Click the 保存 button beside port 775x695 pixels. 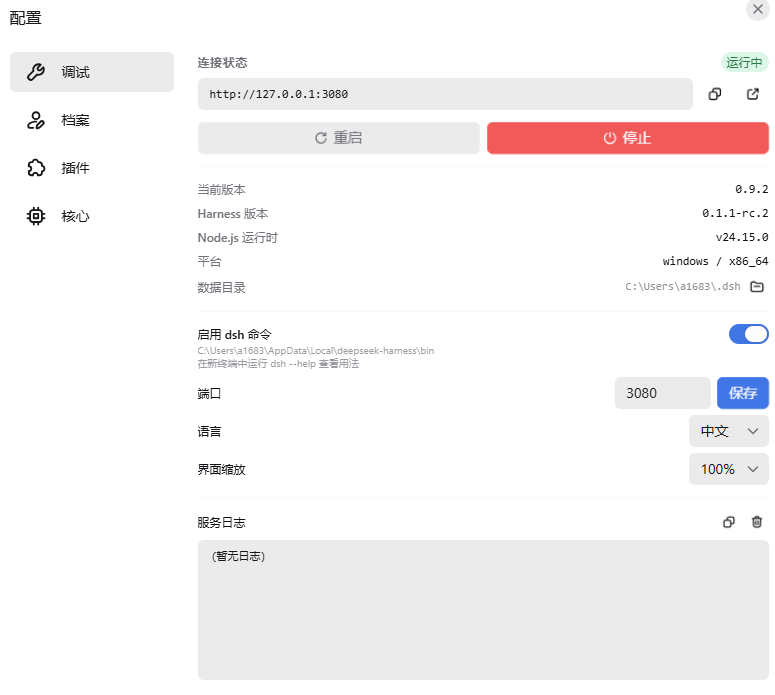743,393
